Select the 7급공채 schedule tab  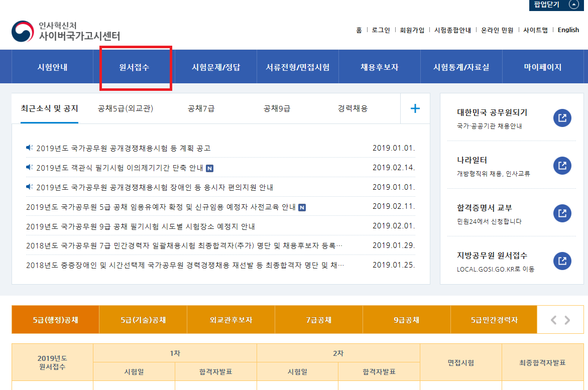coord(319,320)
